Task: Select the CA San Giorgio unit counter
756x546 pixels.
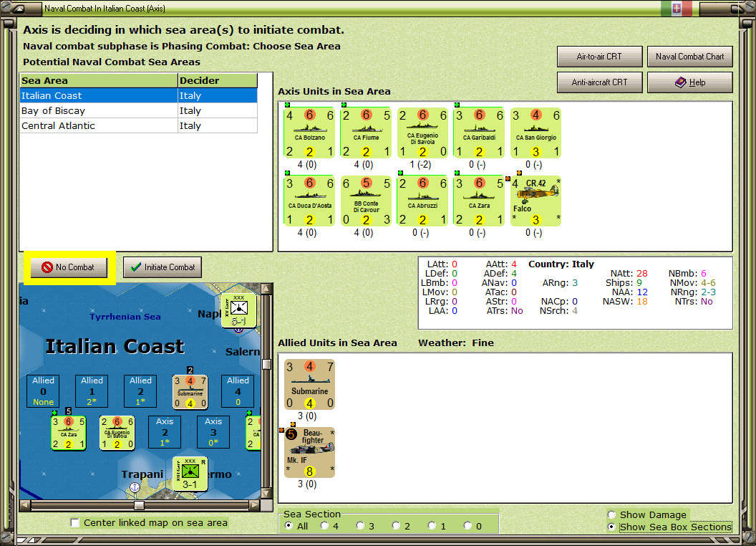Action: [535, 133]
